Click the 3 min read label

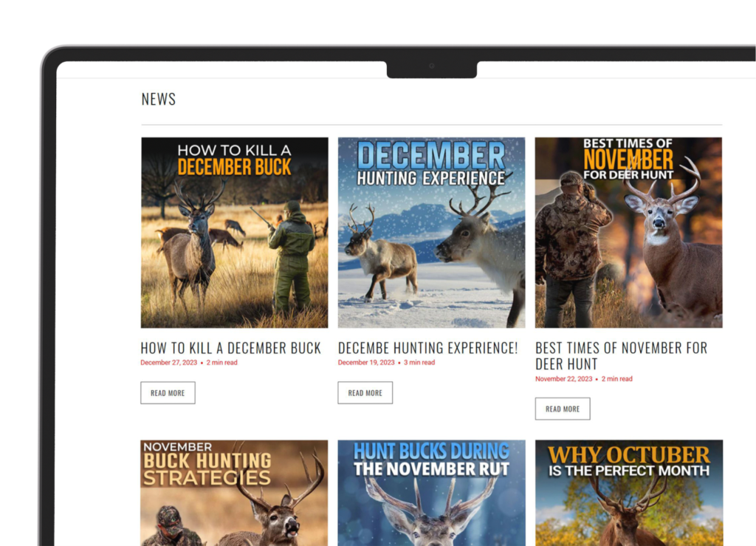(419, 362)
